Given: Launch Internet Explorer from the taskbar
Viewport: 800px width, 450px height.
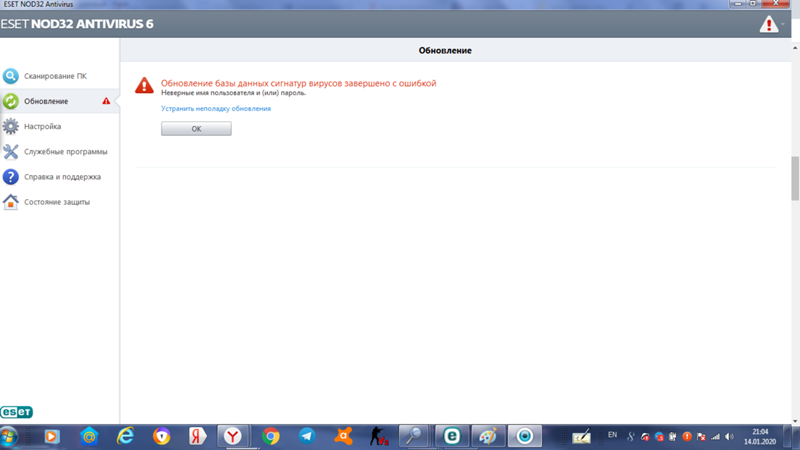Looking at the screenshot, I should (x=126, y=437).
